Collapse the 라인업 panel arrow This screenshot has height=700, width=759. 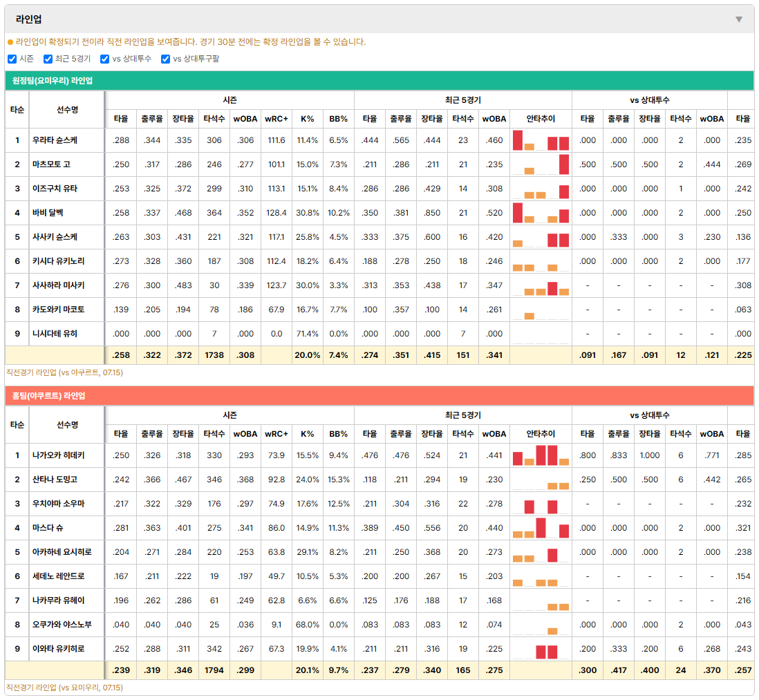click(739, 19)
